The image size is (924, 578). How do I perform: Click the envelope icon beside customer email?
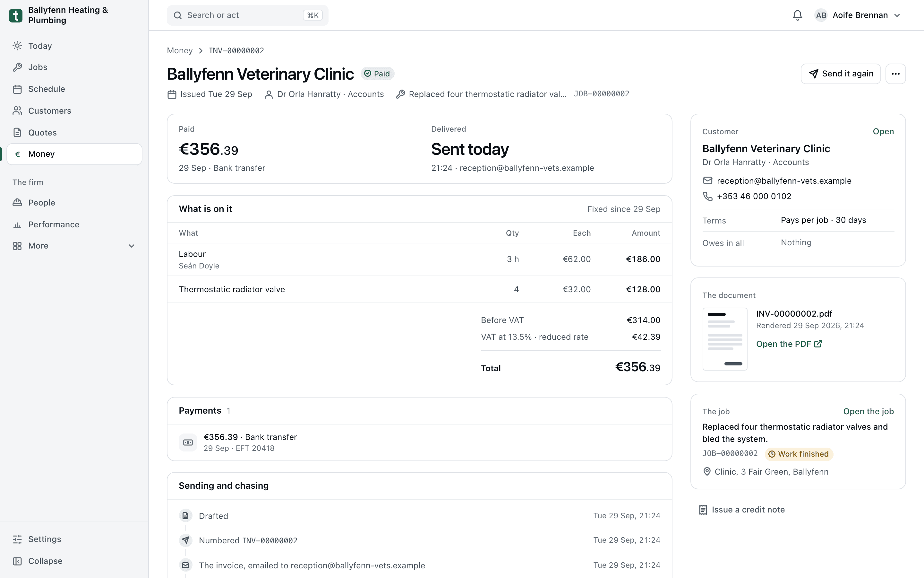click(707, 180)
